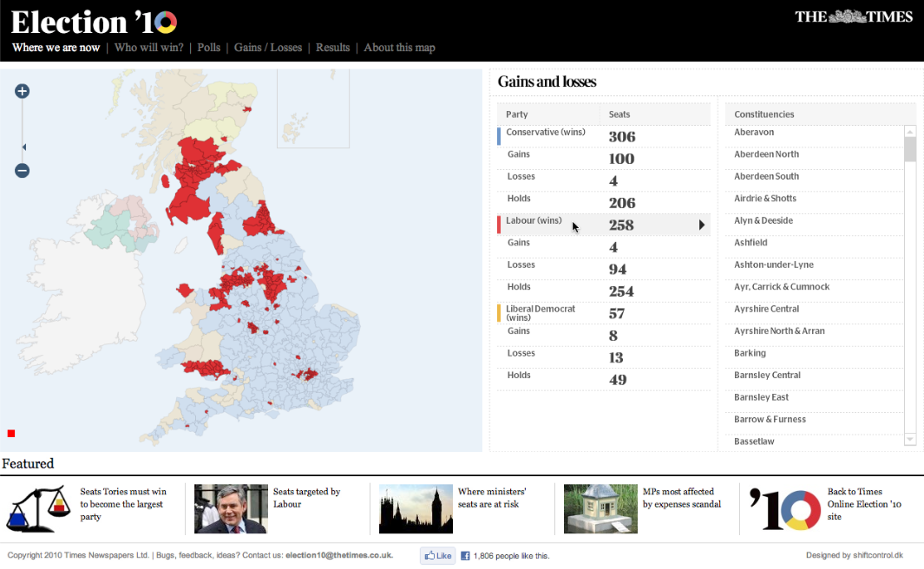Open the Who will win? tab
This screenshot has height=569, width=924.
click(x=149, y=48)
